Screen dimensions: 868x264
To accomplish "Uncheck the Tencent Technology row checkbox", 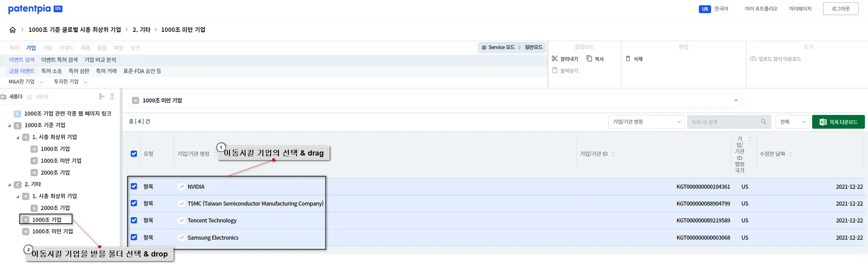I will click(134, 220).
